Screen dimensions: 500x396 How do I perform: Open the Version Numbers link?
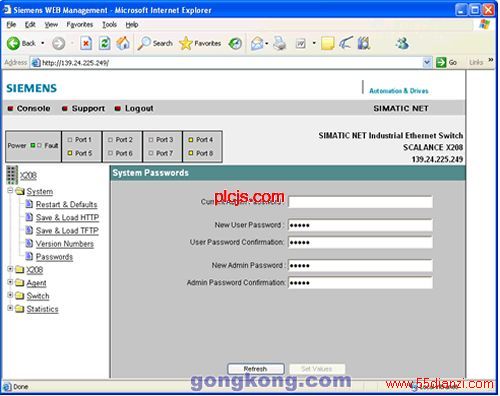pos(65,244)
